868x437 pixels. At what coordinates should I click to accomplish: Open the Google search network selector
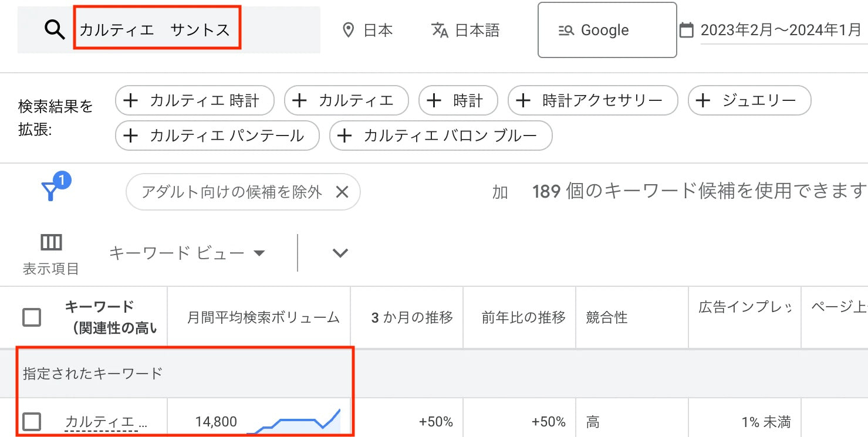pyautogui.click(x=607, y=30)
